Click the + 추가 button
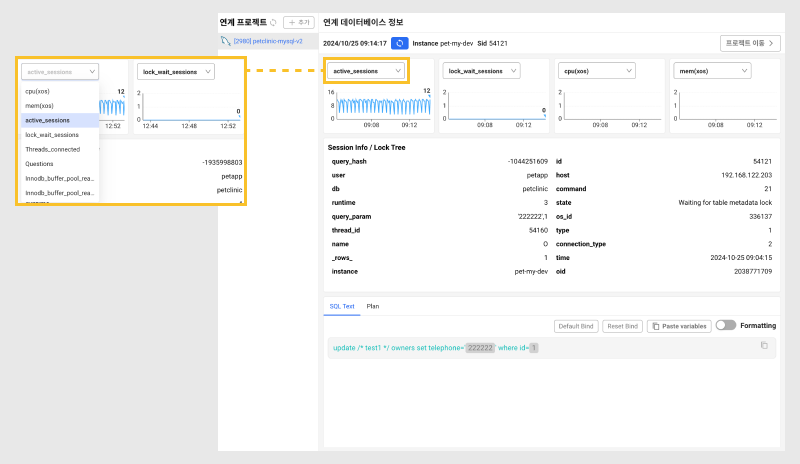 pyautogui.click(x=299, y=22)
